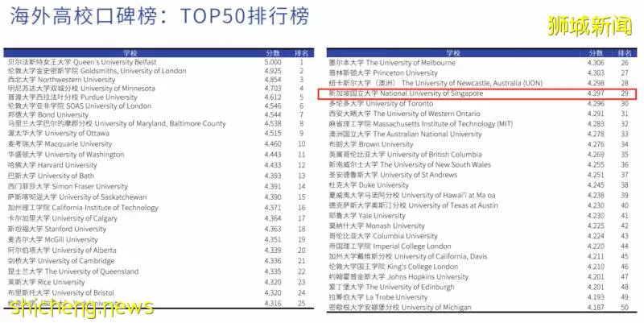Select score 4.306 for University of Melbourne
644x323 pixels.
[x=596, y=64]
